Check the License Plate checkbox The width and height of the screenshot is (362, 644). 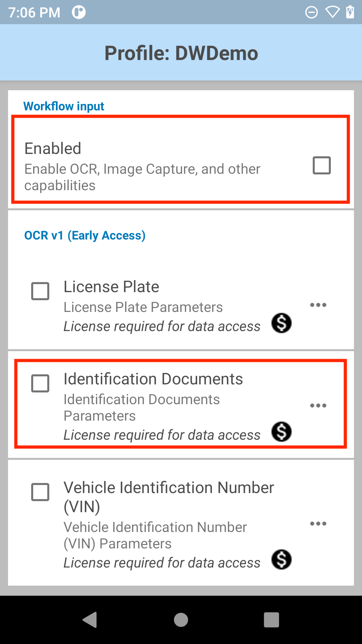click(x=40, y=291)
